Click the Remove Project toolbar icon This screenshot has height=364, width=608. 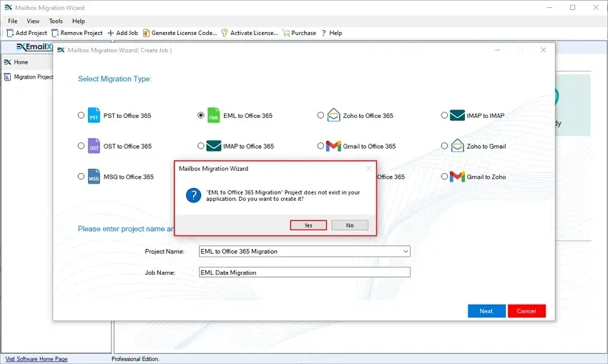click(x=56, y=33)
